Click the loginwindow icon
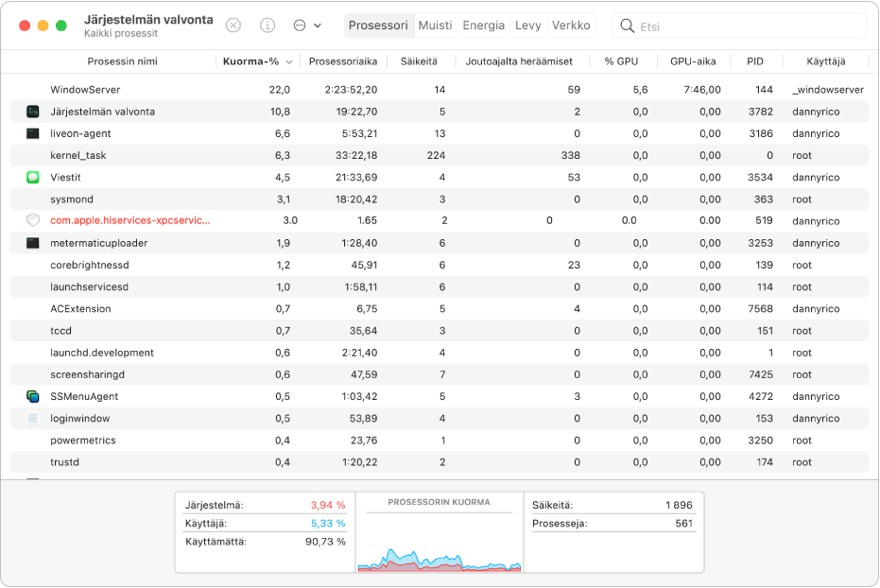880x588 pixels. coord(33,418)
